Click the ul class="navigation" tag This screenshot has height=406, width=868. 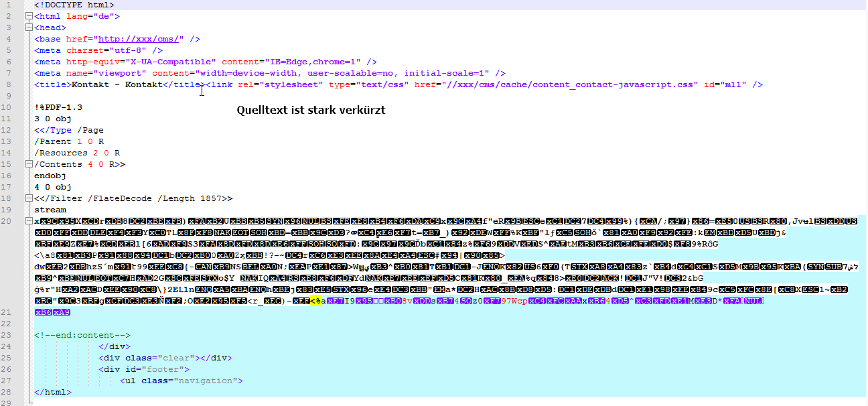tap(181, 381)
